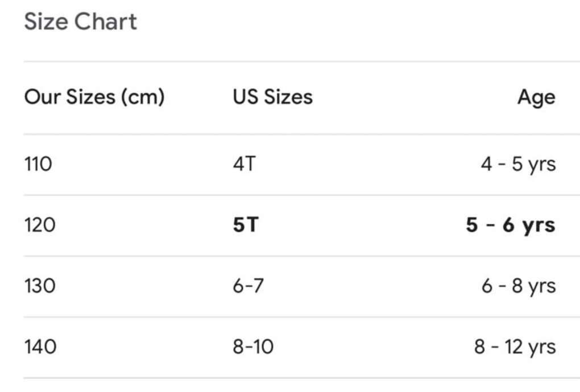
Task: Click the 6-7 US size cell
Action: [248, 286]
